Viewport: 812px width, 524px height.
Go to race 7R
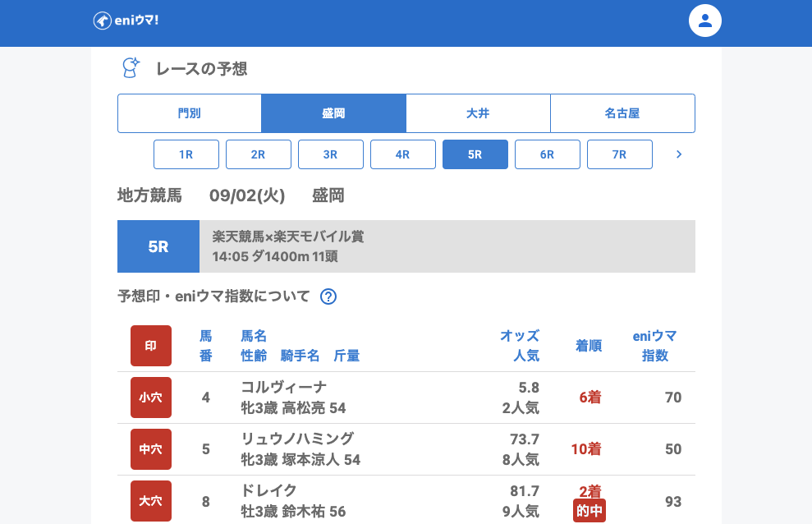(620, 154)
